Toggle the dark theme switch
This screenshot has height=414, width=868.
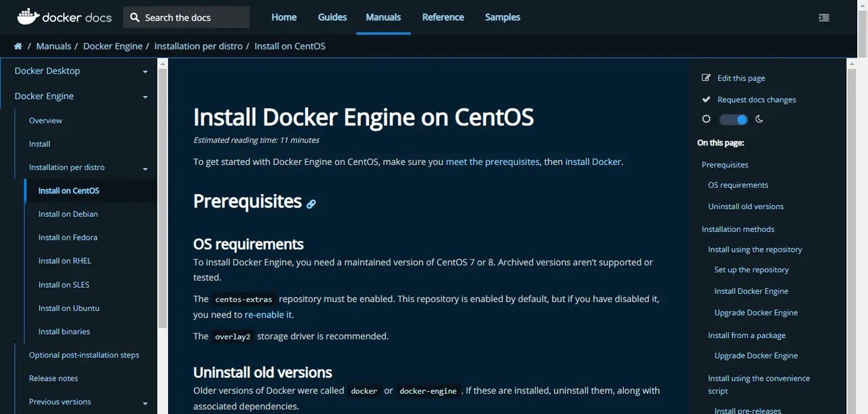coord(733,119)
